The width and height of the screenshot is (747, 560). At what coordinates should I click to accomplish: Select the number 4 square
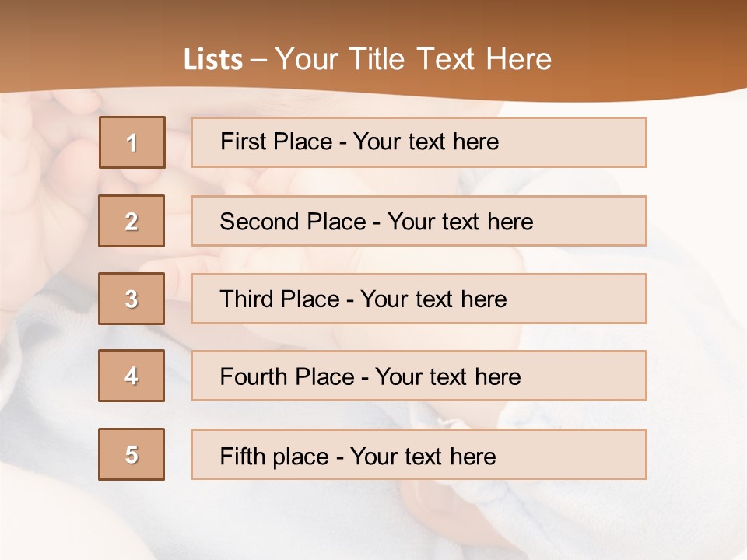(x=132, y=376)
